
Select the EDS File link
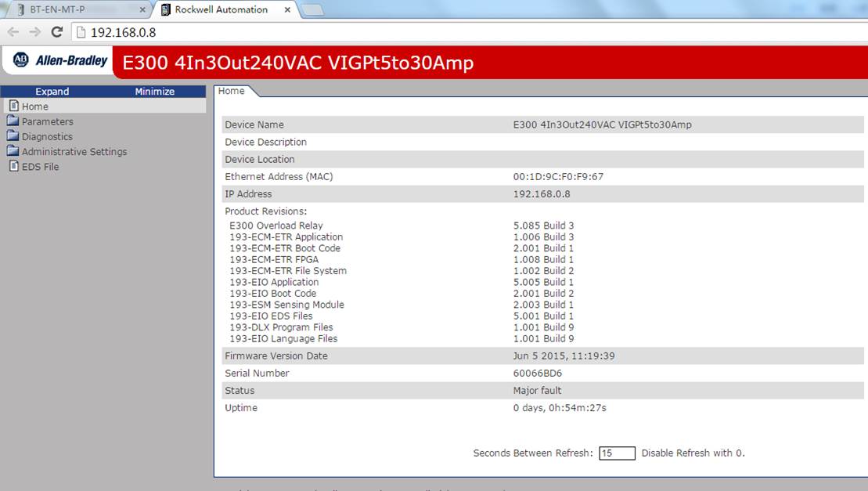41,167
